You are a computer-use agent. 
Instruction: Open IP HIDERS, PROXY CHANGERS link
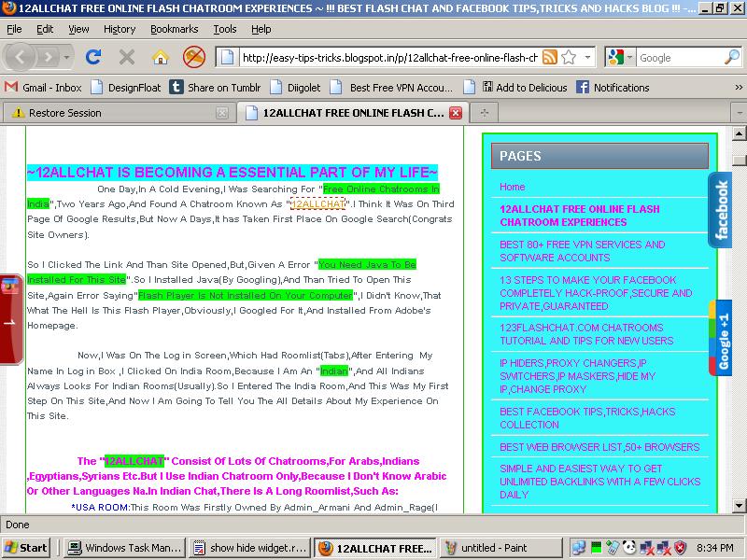577,376
